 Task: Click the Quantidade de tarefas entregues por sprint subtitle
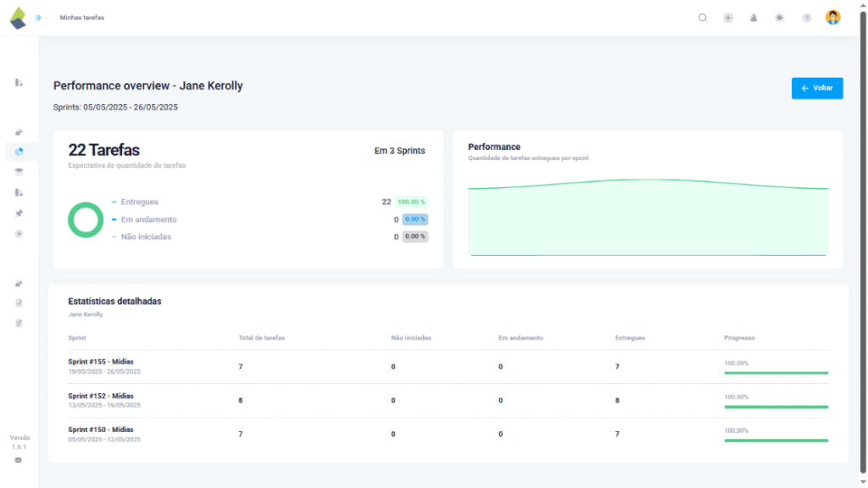pos(528,158)
